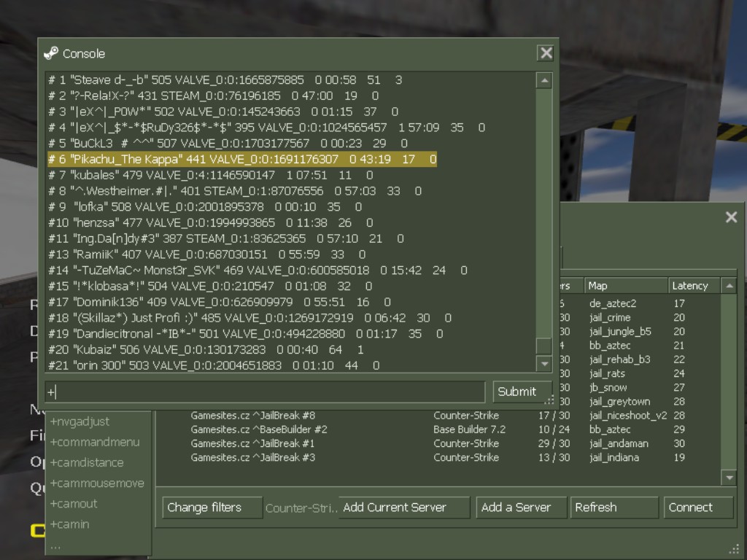Click the "^.Westheimer.#|." player line
747x560 pixels.
pyautogui.click(x=235, y=191)
